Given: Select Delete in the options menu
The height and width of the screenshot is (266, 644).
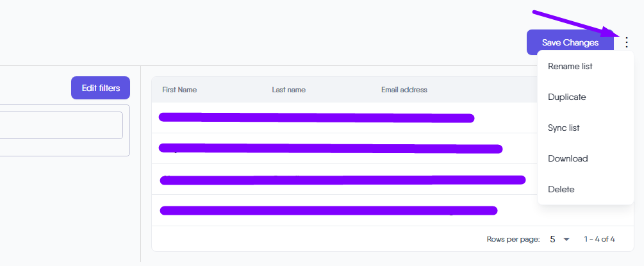Looking at the screenshot, I should tap(561, 189).
